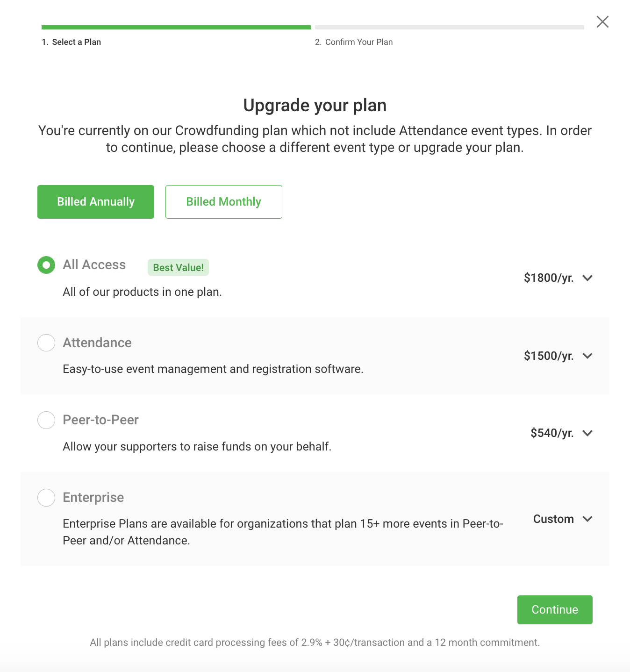Select the All Access plan radio button

click(x=46, y=265)
